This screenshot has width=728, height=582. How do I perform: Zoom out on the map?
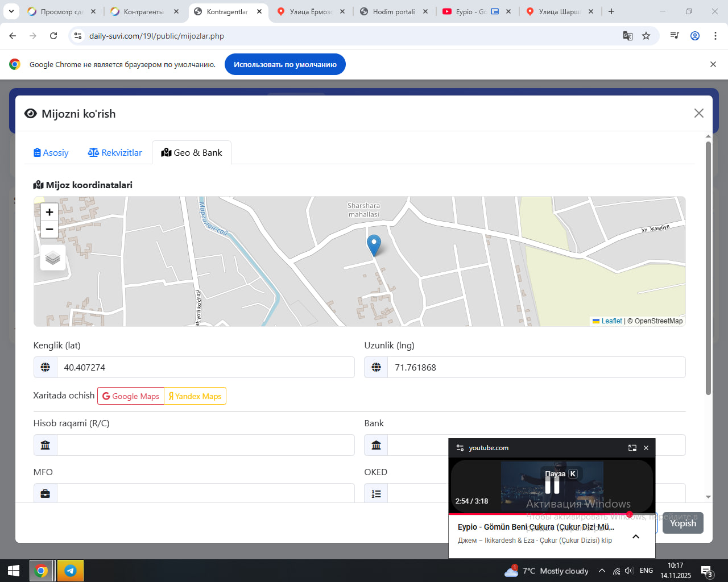tap(49, 229)
